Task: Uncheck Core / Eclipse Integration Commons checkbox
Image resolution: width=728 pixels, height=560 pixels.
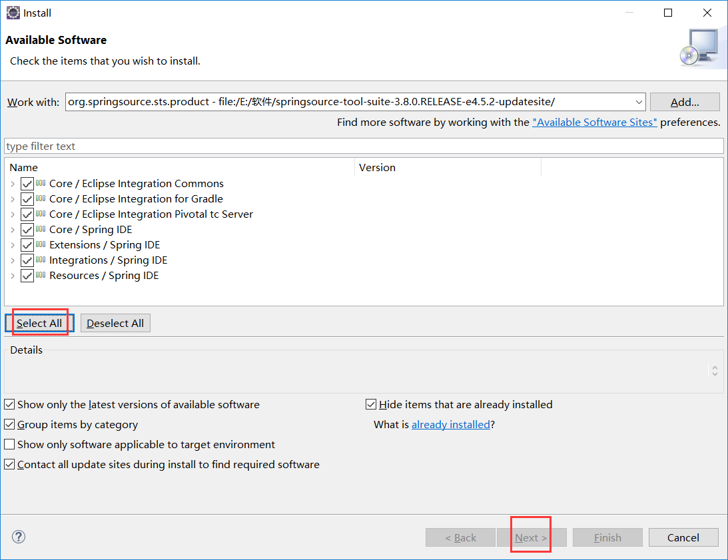Action: coord(27,184)
